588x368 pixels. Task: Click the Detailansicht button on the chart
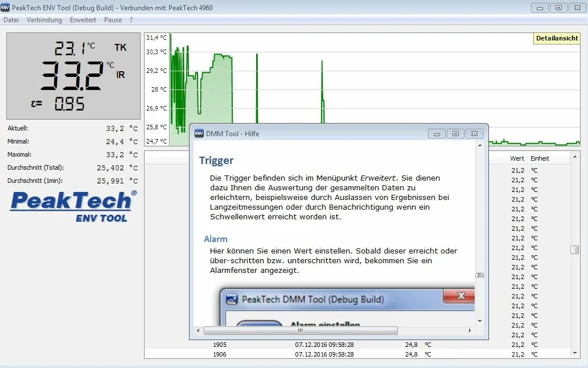click(x=557, y=38)
